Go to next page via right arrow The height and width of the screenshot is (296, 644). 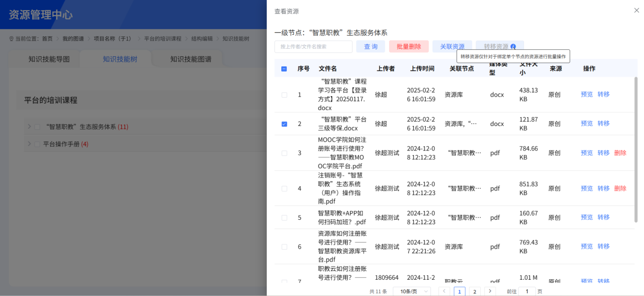pyautogui.click(x=489, y=290)
